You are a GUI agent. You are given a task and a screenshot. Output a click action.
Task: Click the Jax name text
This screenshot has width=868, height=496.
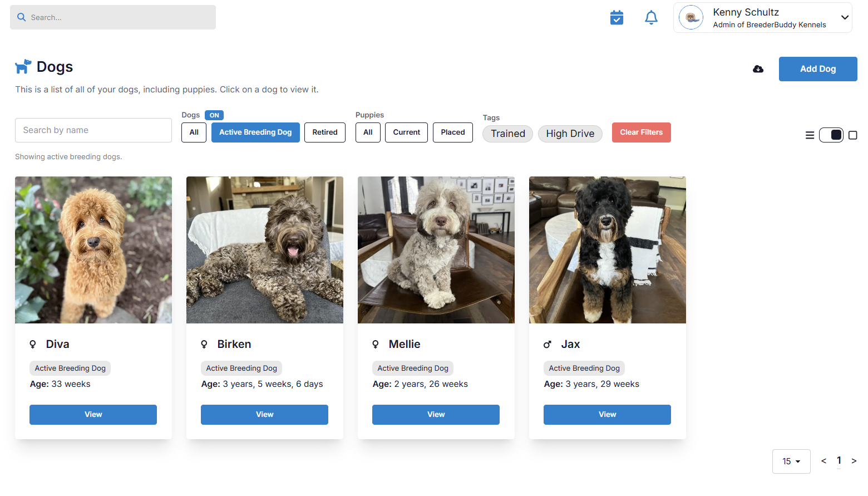(x=570, y=344)
